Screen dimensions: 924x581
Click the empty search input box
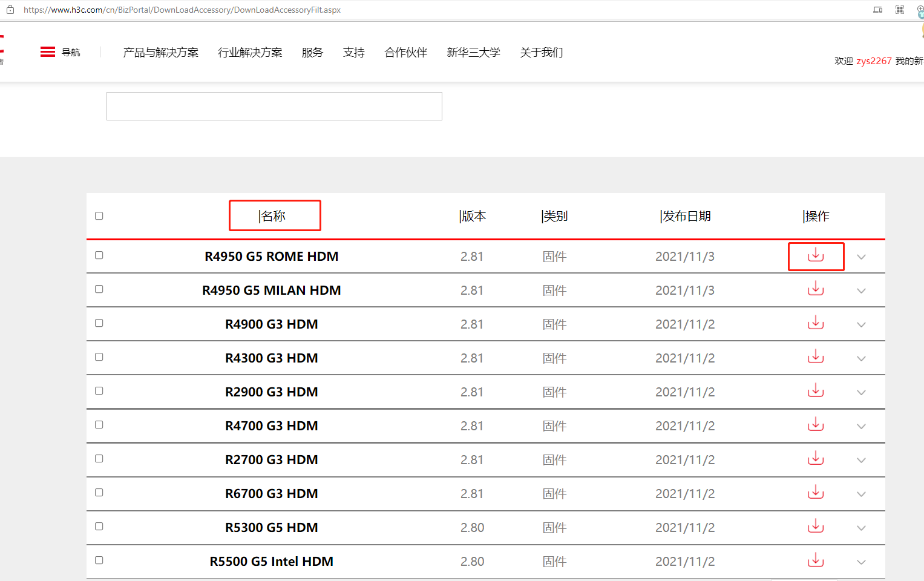pos(274,106)
